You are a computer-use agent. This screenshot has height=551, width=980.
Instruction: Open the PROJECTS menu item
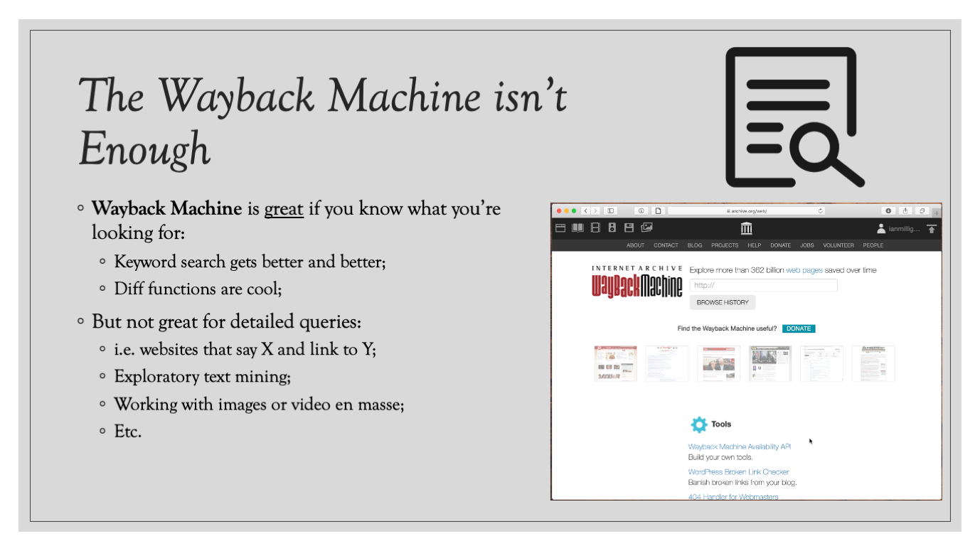725,245
